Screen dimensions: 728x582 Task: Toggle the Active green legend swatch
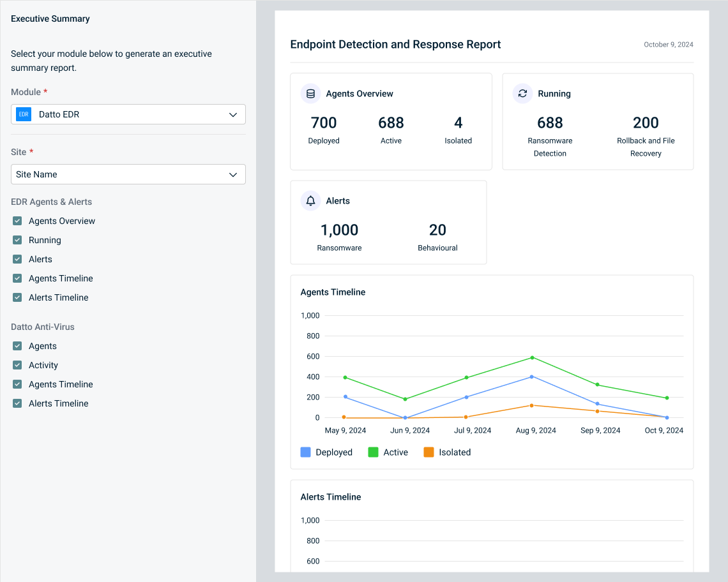pos(374,452)
